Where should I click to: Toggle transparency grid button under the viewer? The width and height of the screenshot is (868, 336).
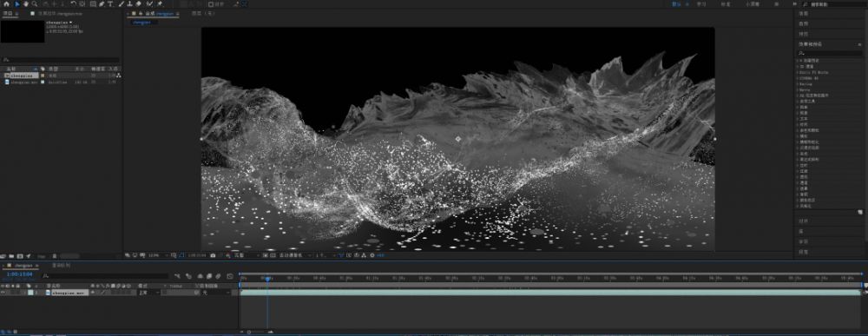[x=272, y=255]
